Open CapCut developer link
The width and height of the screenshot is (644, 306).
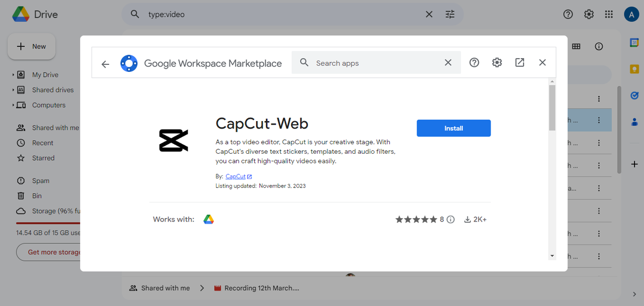point(235,176)
